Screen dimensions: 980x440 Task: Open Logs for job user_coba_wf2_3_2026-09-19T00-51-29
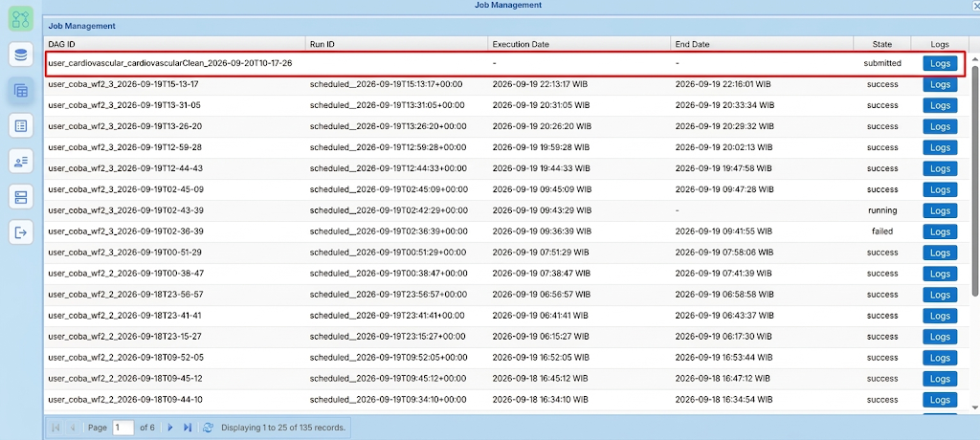tap(940, 253)
